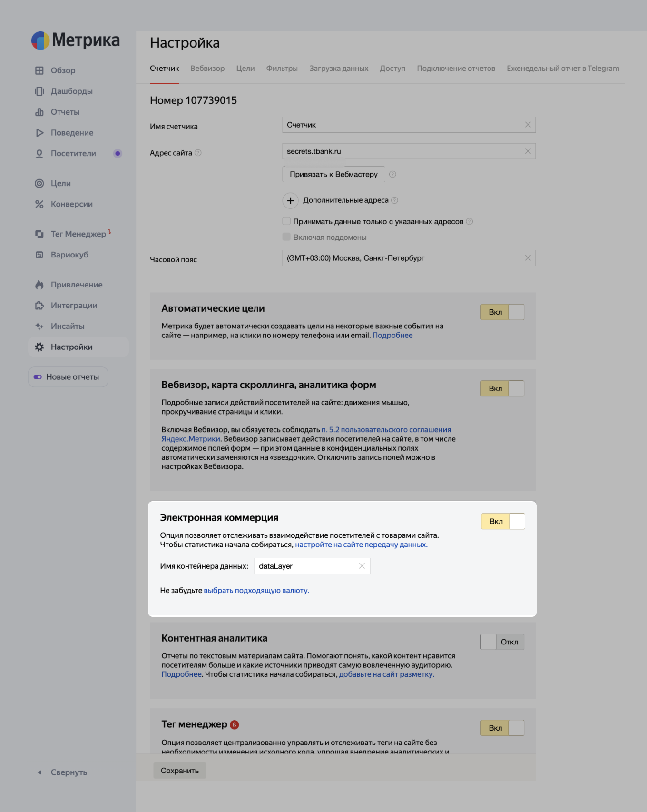Image resolution: width=647 pixels, height=812 pixels.
Task: Open Поведение via its play icon
Action: point(39,133)
